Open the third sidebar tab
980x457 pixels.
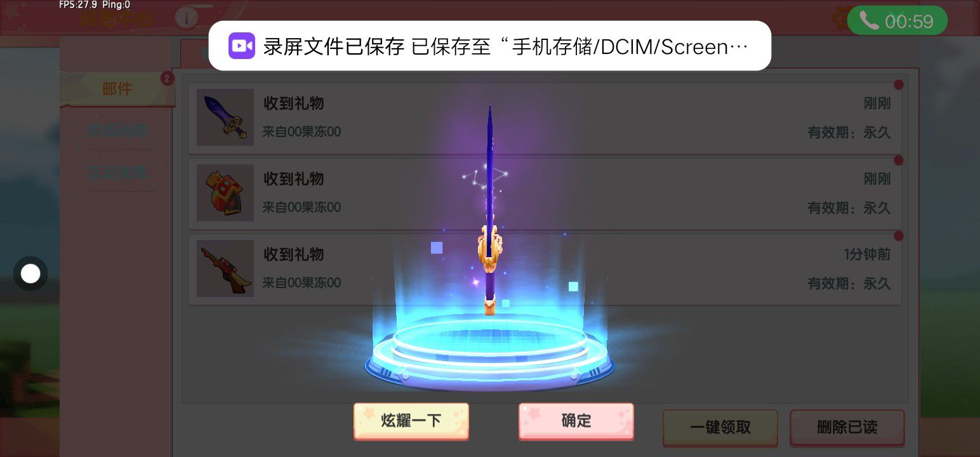click(117, 173)
